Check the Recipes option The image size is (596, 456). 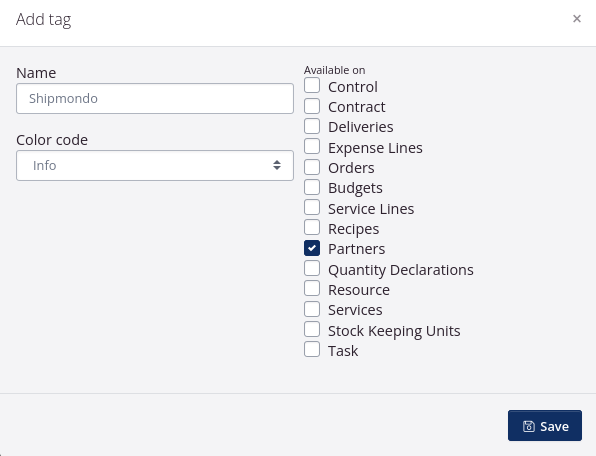[312, 228]
